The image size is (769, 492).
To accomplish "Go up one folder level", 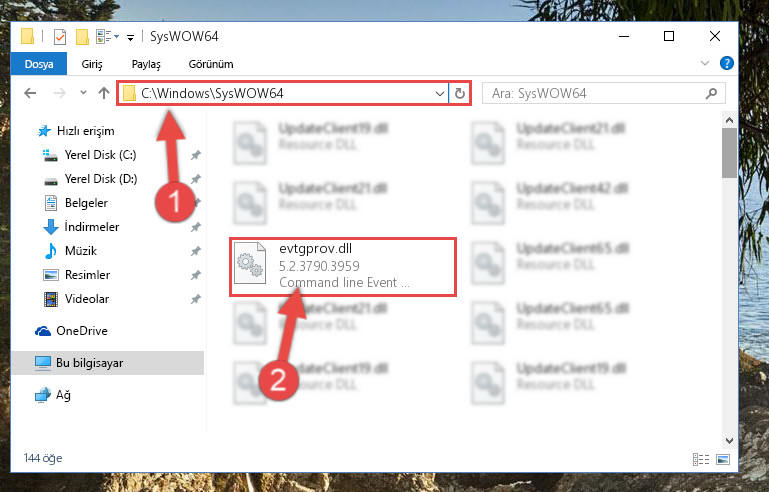I will [x=103, y=93].
